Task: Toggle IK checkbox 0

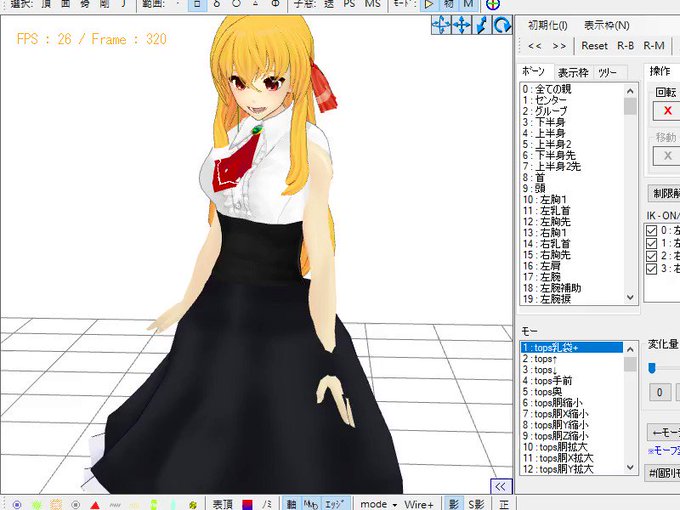Action: click(x=651, y=230)
